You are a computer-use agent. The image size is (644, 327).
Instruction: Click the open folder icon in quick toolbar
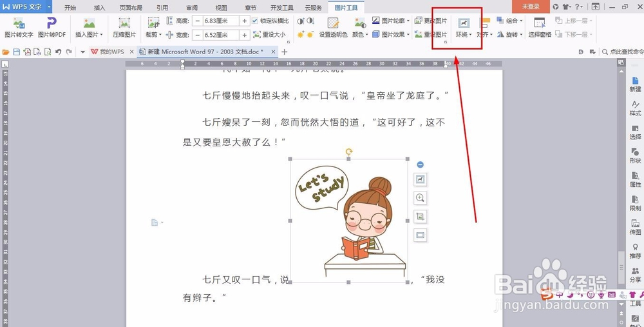6,52
